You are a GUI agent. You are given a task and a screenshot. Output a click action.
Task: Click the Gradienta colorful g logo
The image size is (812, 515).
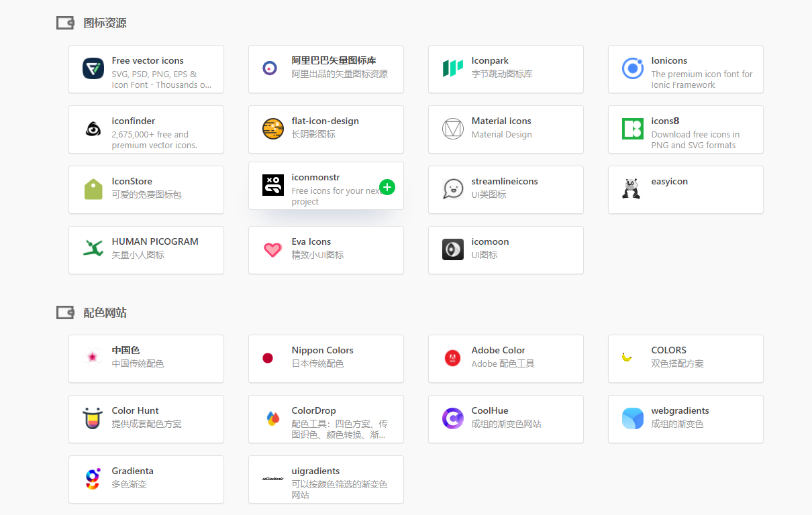click(x=93, y=479)
